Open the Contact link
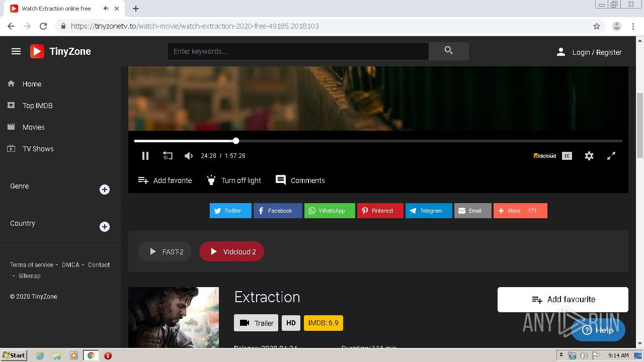 point(99,264)
